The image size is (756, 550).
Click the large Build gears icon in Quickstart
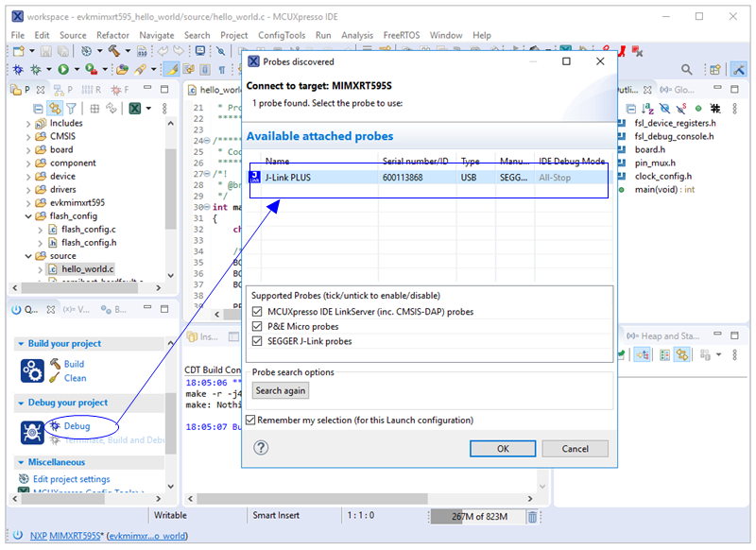32,371
